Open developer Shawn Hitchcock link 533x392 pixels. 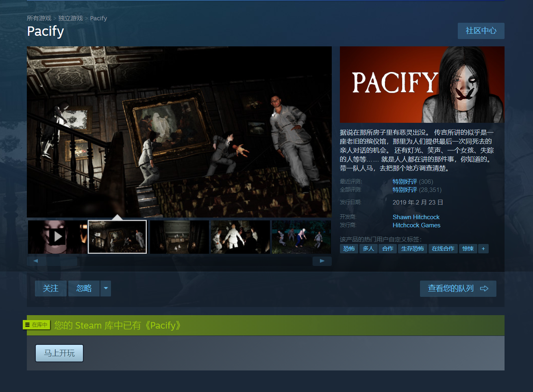[416, 217]
